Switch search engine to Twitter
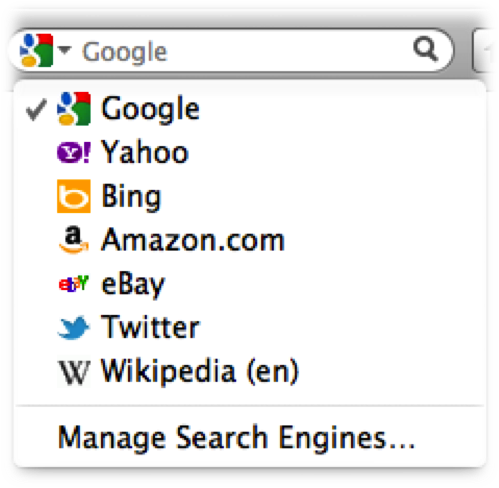The width and height of the screenshot is (499, 488). pyautogui.click(x=250, y=327)
